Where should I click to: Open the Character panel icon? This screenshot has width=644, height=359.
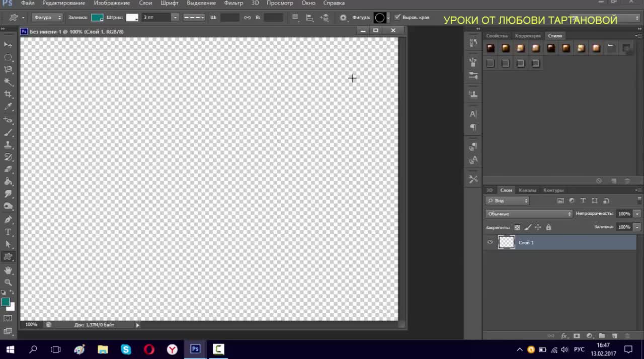(473, 114)
